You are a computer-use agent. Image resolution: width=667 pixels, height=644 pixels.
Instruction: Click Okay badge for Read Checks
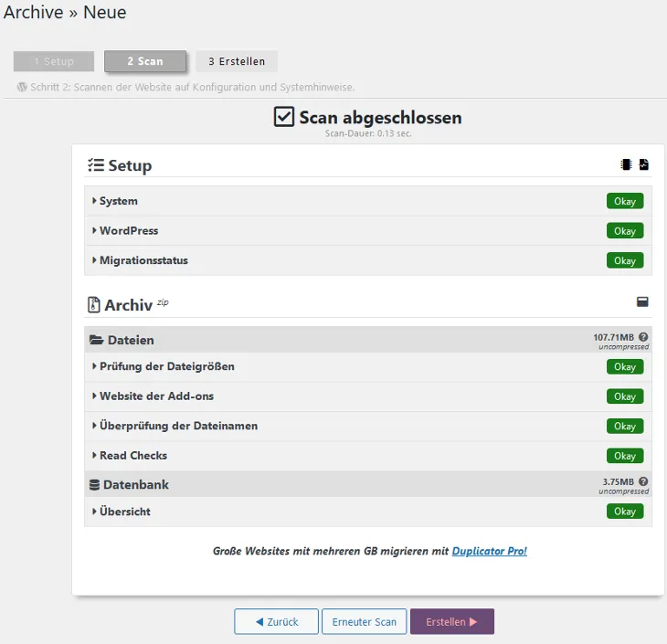625,456
